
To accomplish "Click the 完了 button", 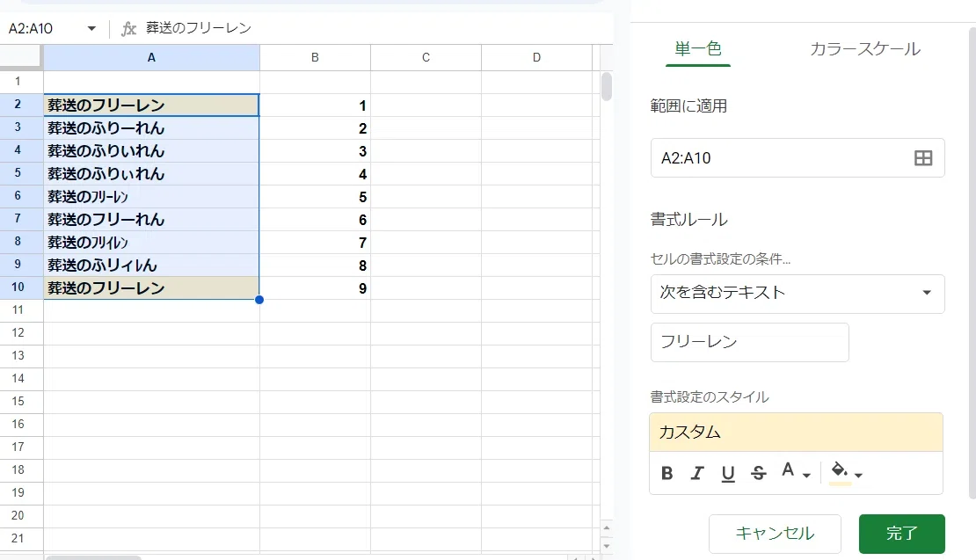I will pyautogui.click(x=902, y=534).
